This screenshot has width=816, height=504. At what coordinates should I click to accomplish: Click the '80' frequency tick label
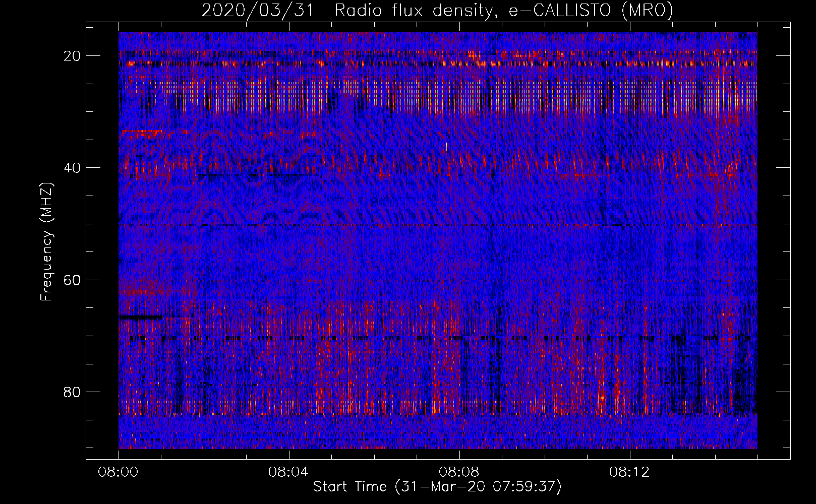[x=73, y=392]
